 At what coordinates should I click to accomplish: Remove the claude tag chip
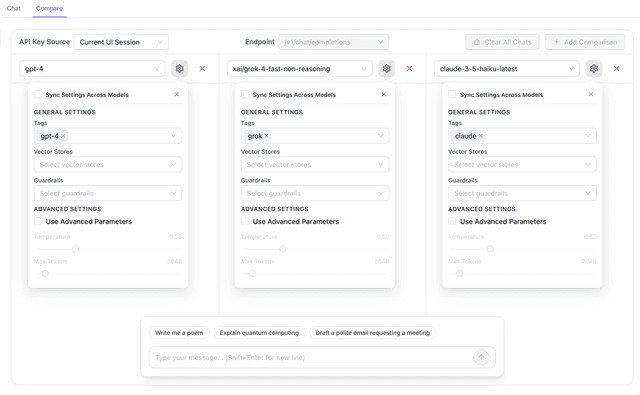(481, 136)
